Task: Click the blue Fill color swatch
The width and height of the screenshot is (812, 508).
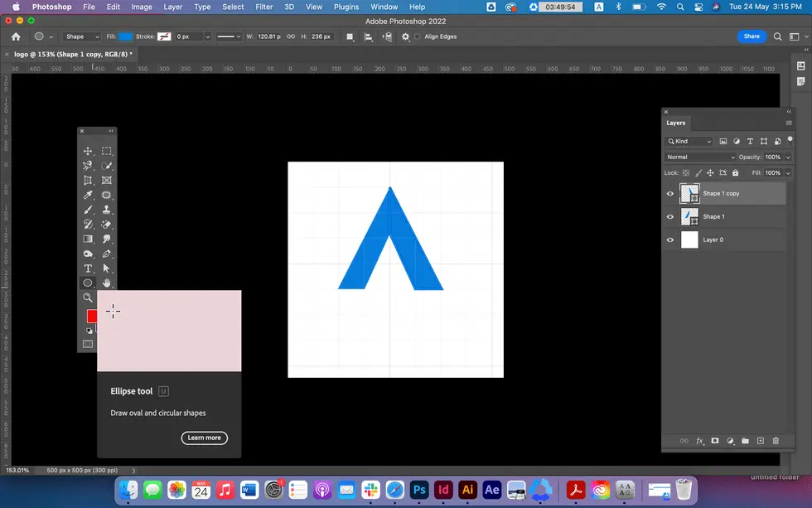Action: [x=125, y=36]
